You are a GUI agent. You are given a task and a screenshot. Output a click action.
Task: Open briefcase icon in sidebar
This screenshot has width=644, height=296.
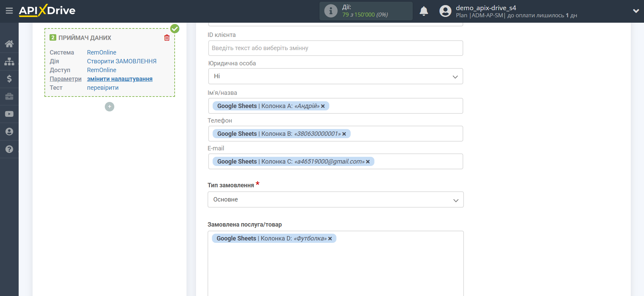[9, 97]
